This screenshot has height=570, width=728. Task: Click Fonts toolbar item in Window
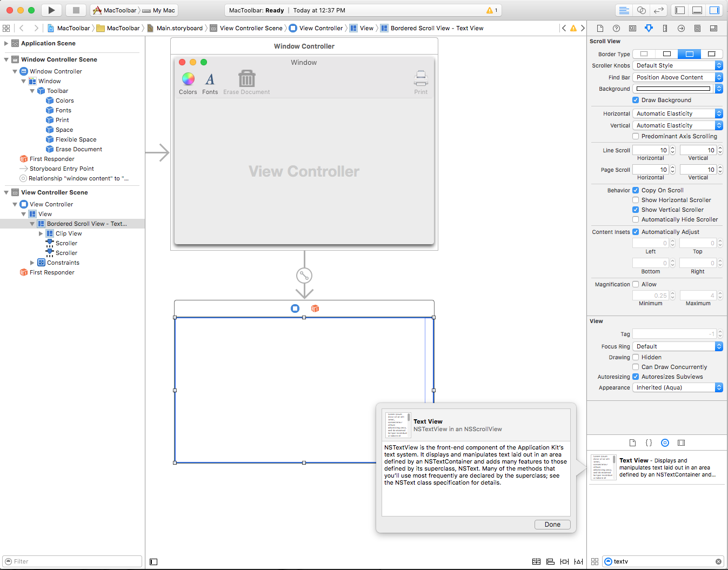pyautogui.click(x=210, y=83)
